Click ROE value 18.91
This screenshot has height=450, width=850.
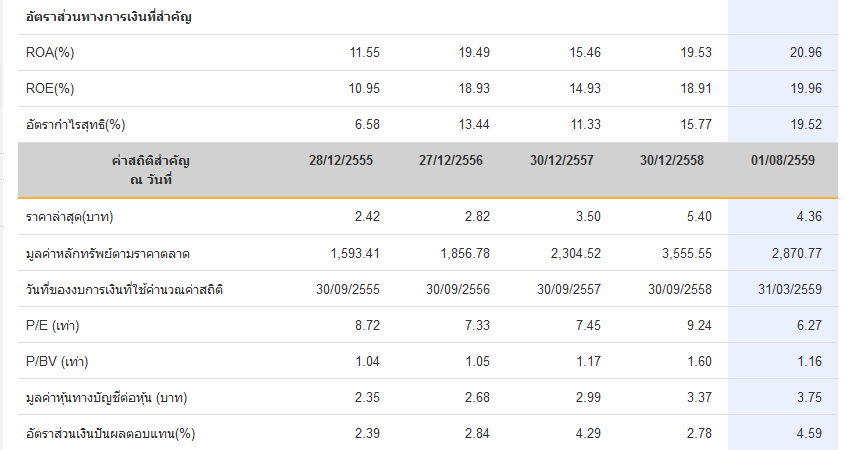[696, 88]
